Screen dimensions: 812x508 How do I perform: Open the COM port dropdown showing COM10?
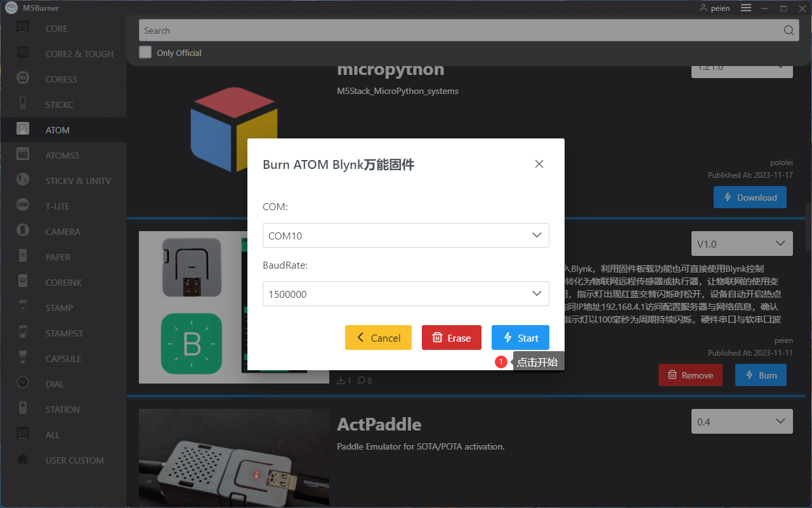[406, 235]
